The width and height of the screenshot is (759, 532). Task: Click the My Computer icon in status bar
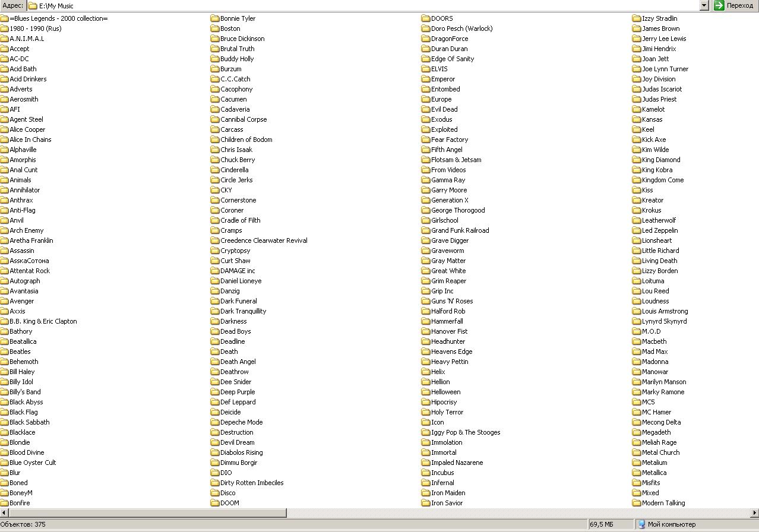click(x=641, y=524)
